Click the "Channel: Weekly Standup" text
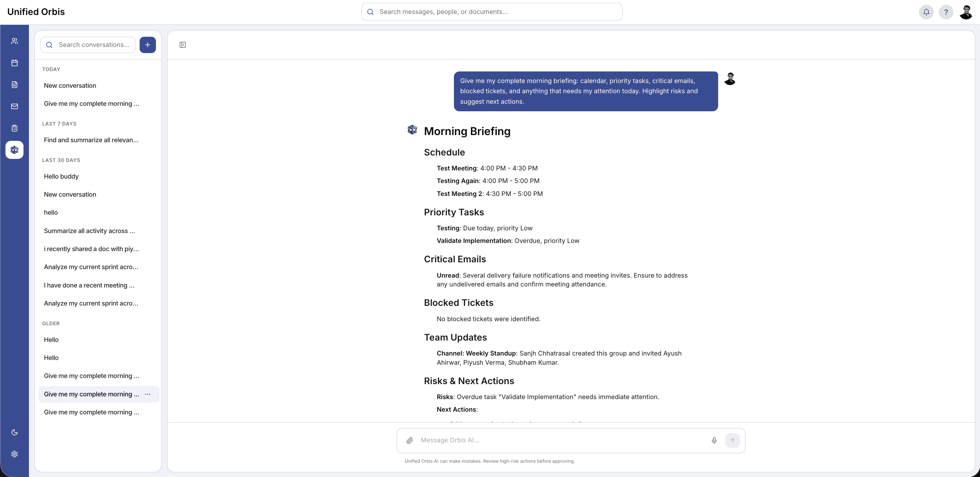This screenshot has height=477, width=980. (476, 353)
